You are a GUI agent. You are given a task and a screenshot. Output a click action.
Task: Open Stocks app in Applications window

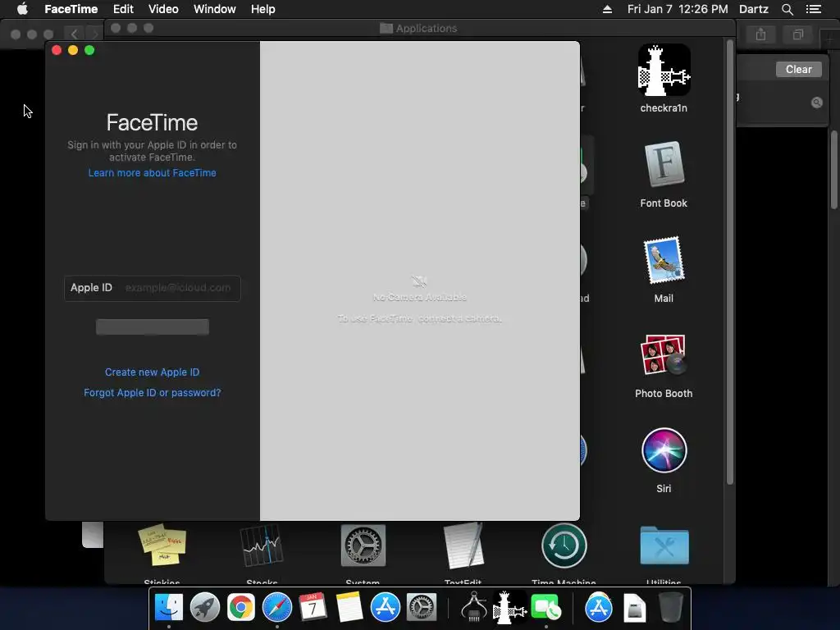tap(262, 546)
